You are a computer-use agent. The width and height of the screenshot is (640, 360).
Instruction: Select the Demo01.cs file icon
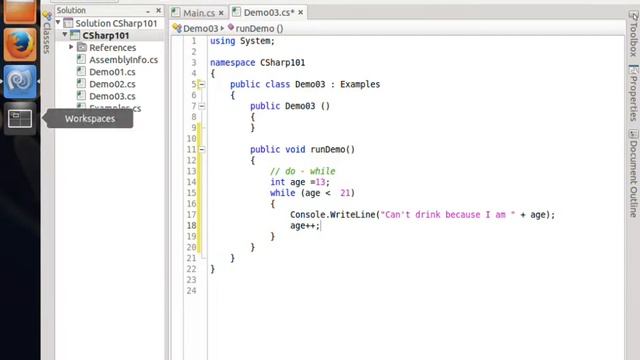(81, 71)
